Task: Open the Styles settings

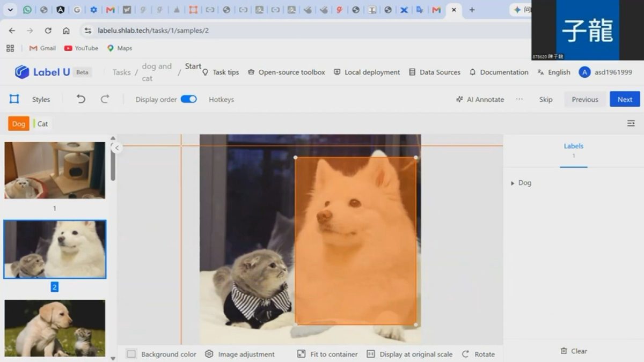Action: (41, 99)
